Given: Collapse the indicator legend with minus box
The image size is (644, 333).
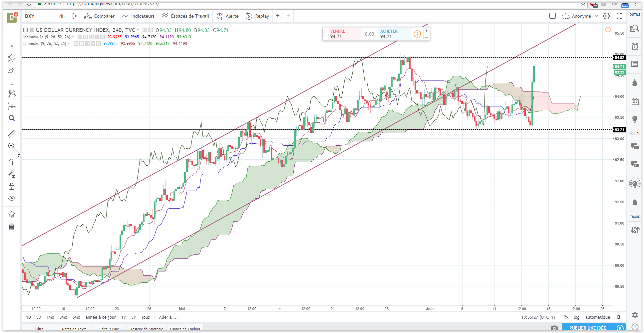Looking at the screenshot, I should click(25, 30).
